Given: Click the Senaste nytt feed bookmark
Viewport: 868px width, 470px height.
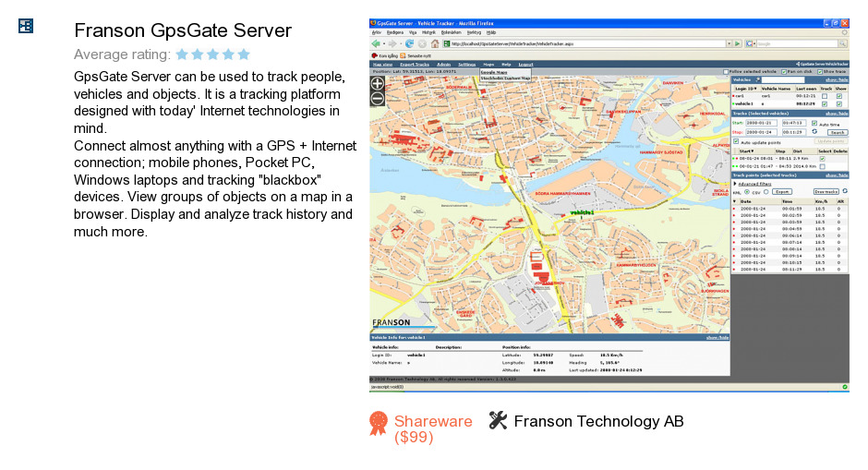Looking at the screenshot, I should tap(416, 56).
